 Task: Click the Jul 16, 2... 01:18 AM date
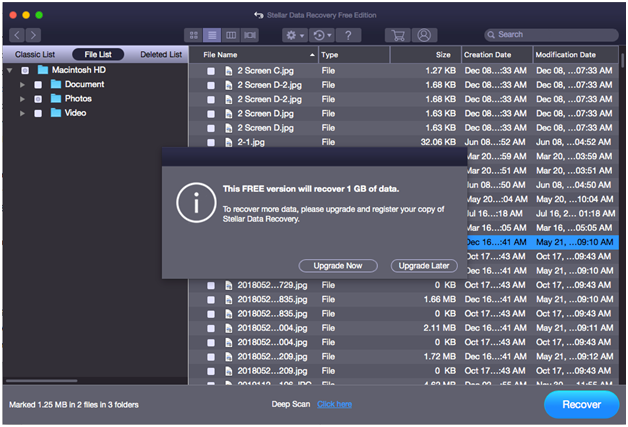click(x=576, y=214)
